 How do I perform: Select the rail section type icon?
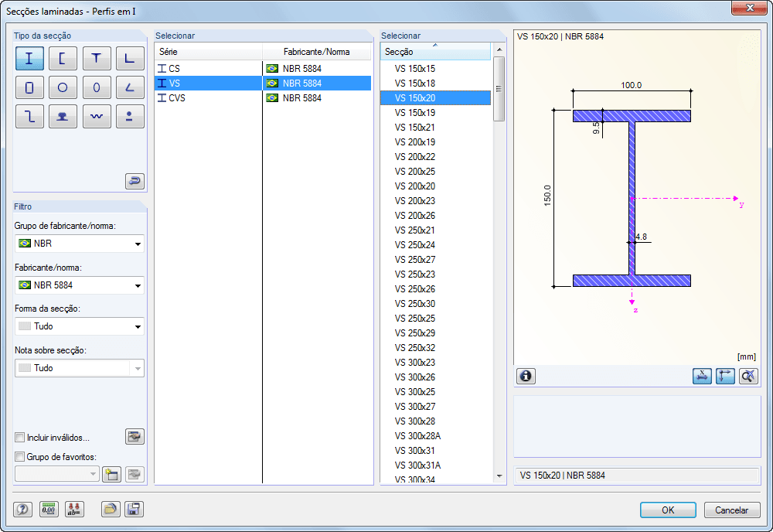(63, 116)
